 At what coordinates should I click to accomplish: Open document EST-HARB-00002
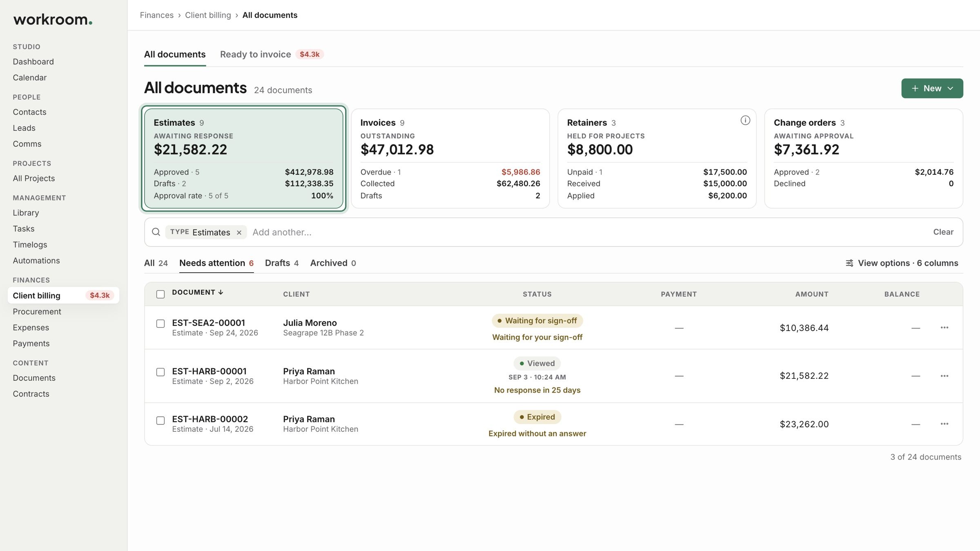(210, 419)
